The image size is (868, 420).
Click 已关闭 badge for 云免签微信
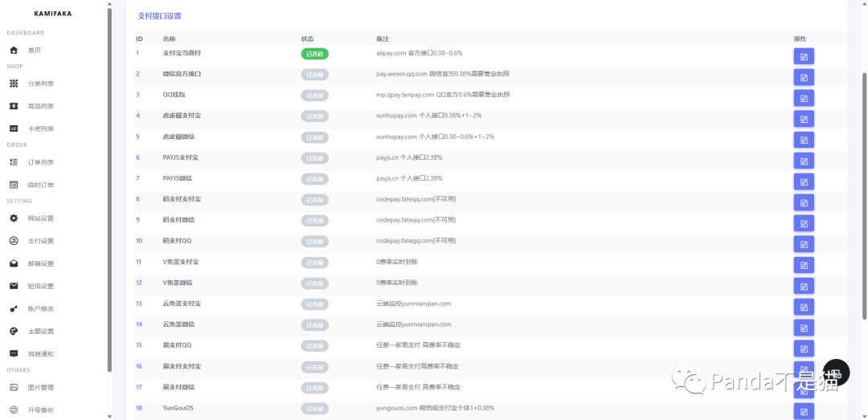pyautogui.click(x=314, y=325)
